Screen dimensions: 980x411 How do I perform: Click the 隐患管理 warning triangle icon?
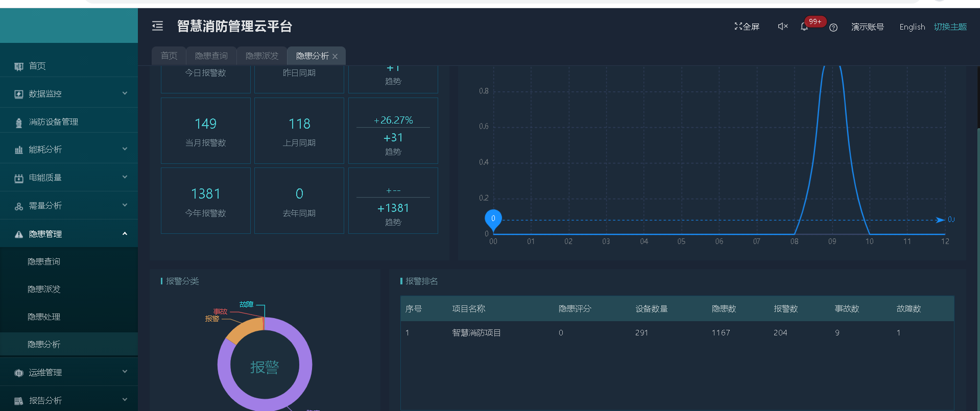19,234
